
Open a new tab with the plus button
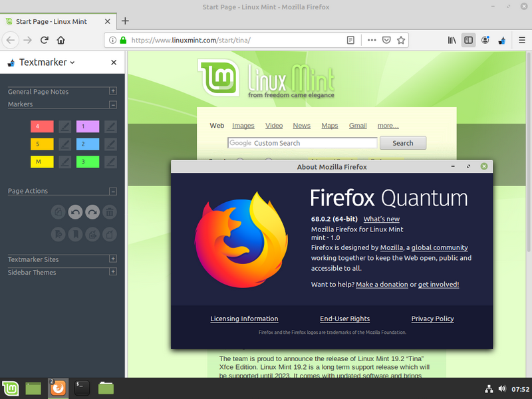(125, 21)
